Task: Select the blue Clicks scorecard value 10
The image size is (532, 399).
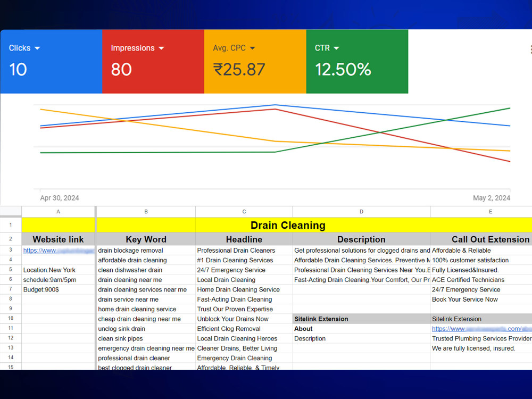Action: (x=18, y=70)
